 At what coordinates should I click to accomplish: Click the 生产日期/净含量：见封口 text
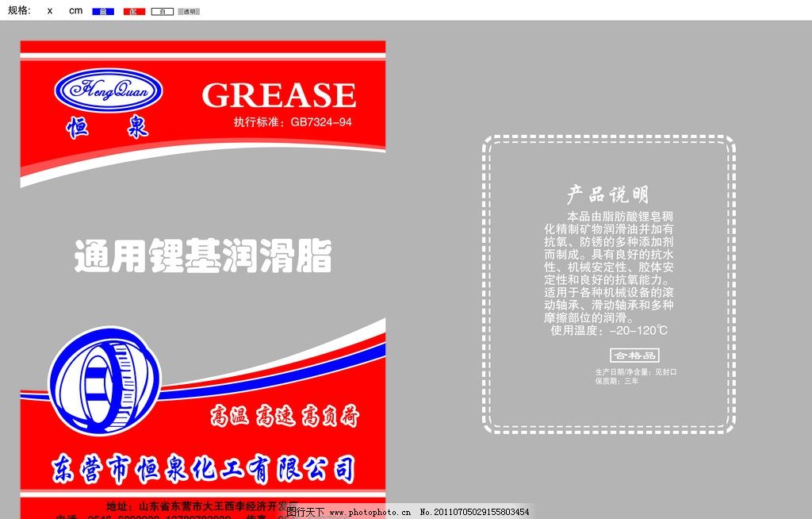point(636,372)
